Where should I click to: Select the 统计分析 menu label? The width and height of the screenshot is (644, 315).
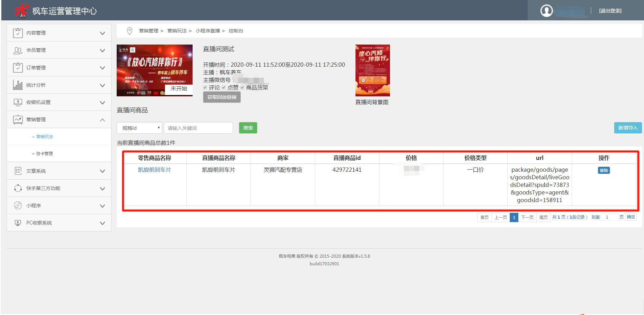point(36,85)
